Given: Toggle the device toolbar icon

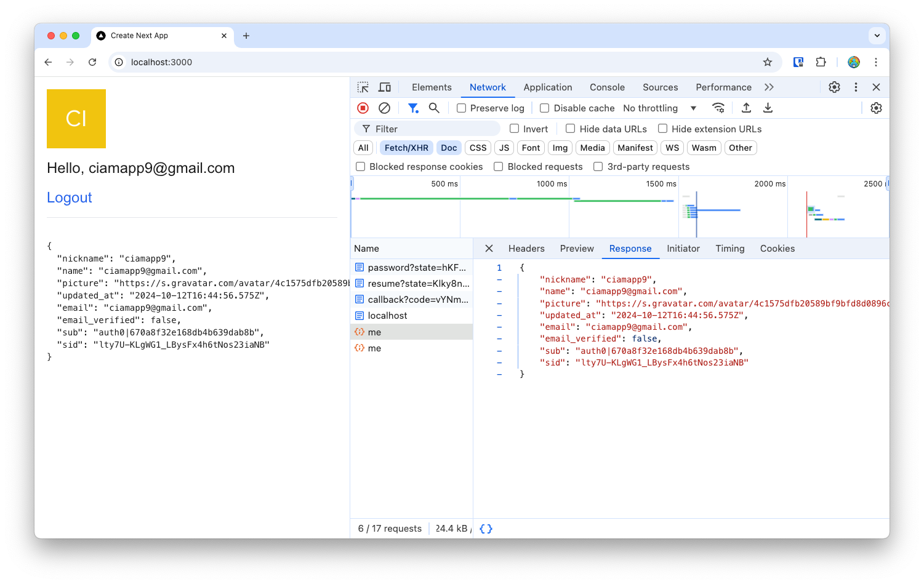Looking at the screenshot, I should pos(385,87).
